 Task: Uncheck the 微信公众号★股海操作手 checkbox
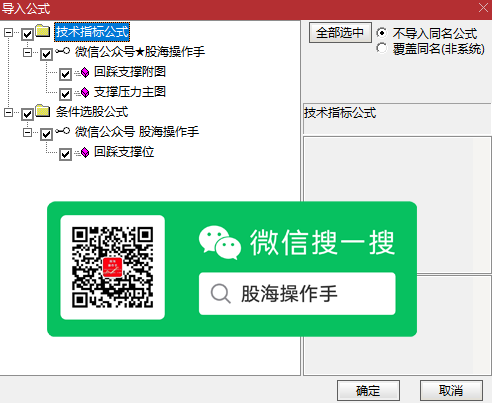[x=46, y=54]
